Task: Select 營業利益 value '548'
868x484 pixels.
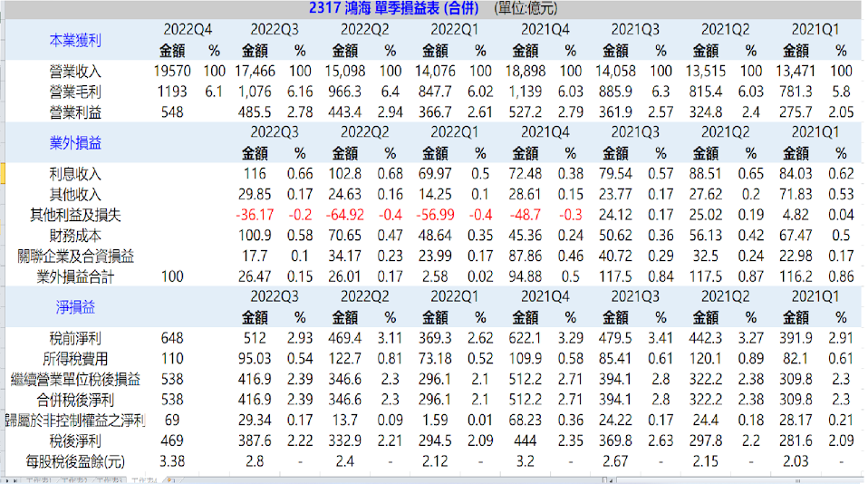Action: click(172, 112)
